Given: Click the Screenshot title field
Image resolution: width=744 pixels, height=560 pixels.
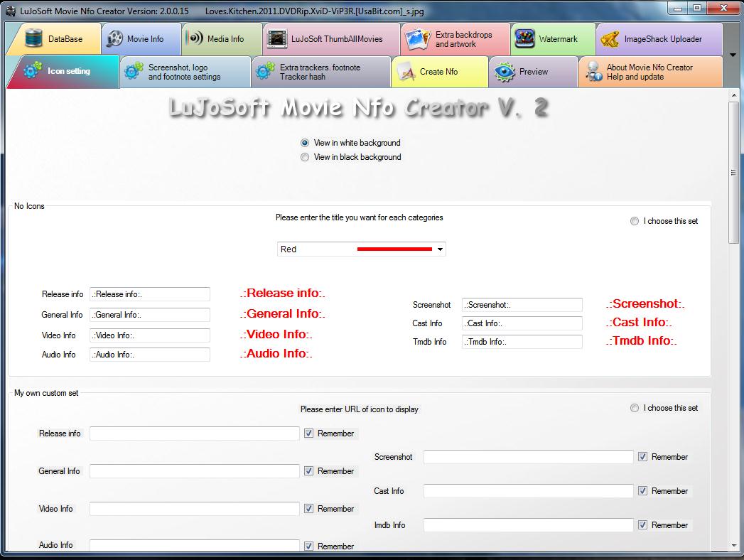Looking at the screenshot, I should pos(522,305).
